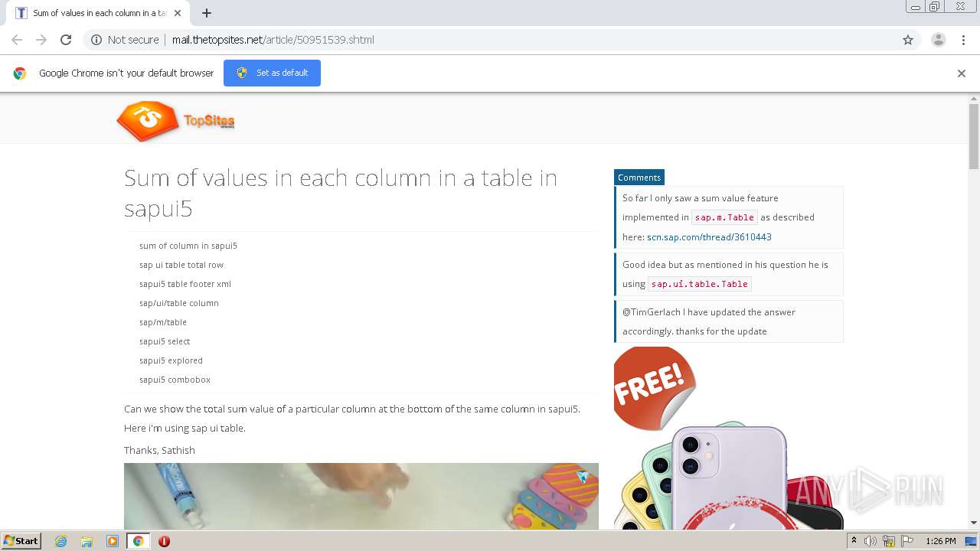Click the network tray icon
This screenshot has width=980, height=551.
[889, 541]
